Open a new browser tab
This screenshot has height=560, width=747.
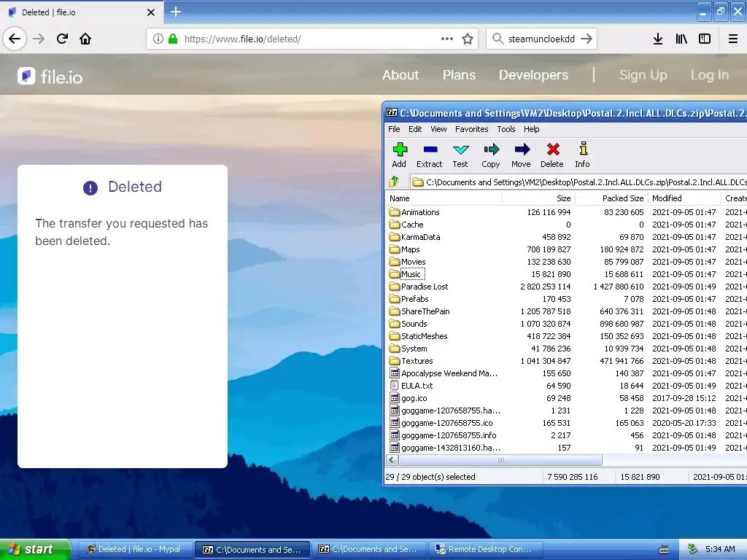point(176,12)
